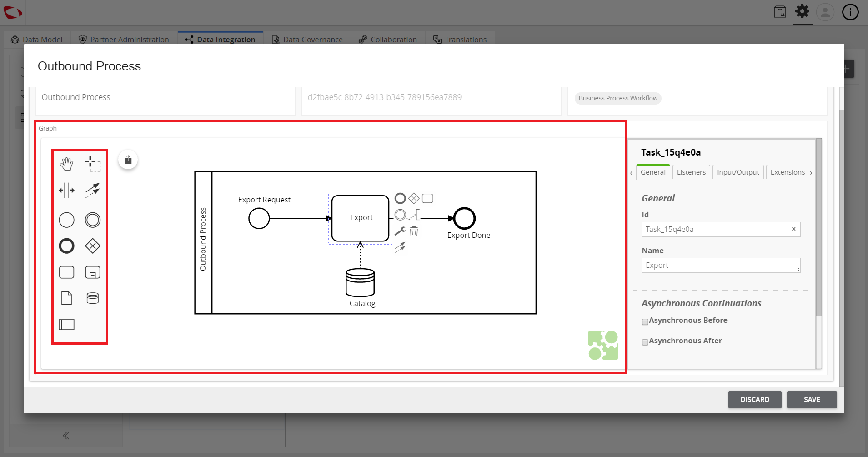The height and width of the screenshot is (457, 868).
Task: Open info icon in header
Action: coord(850,12)
